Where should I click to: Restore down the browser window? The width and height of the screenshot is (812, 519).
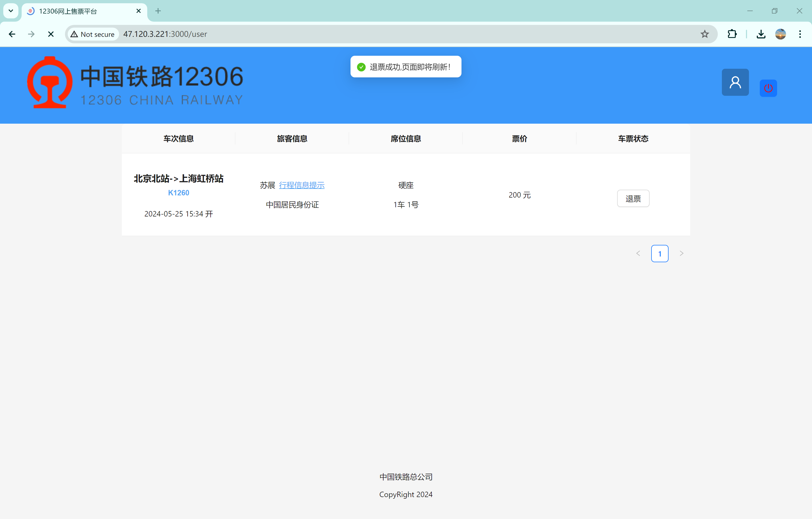tap(775, 11)
